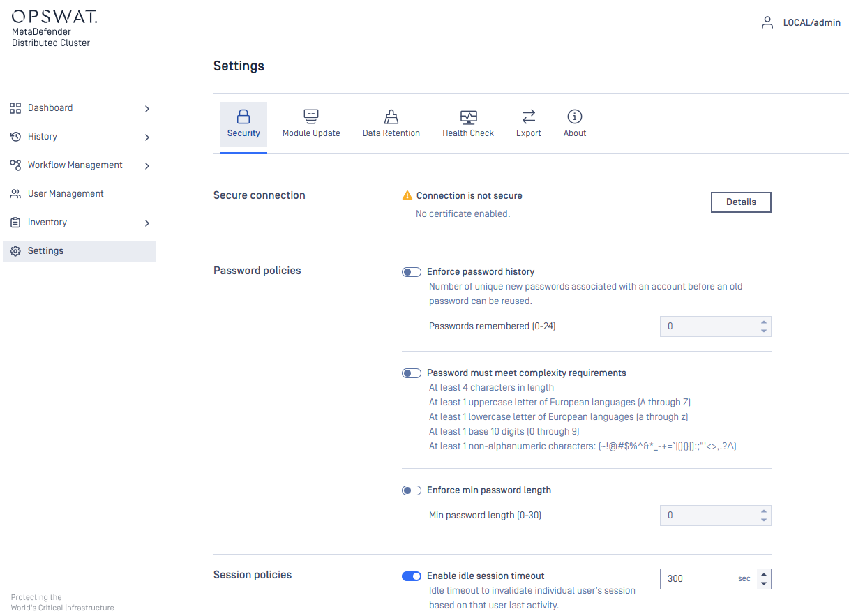Screen dimensions: 849x616
Task: Enable the Enforce password history toggle
Action: click(x=412, y=272)
